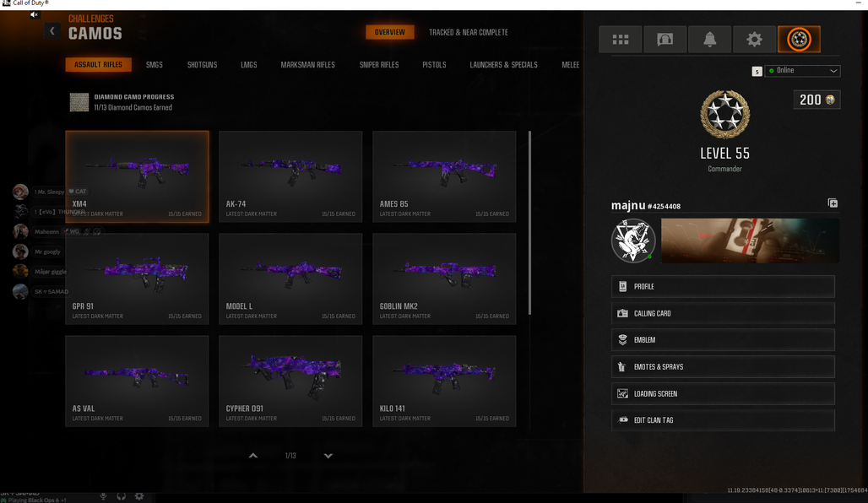Click Maheenn's avatar in overlay
Image resolution: width=868 pixels, height=503 pixels.
click(x=20, y=231)
